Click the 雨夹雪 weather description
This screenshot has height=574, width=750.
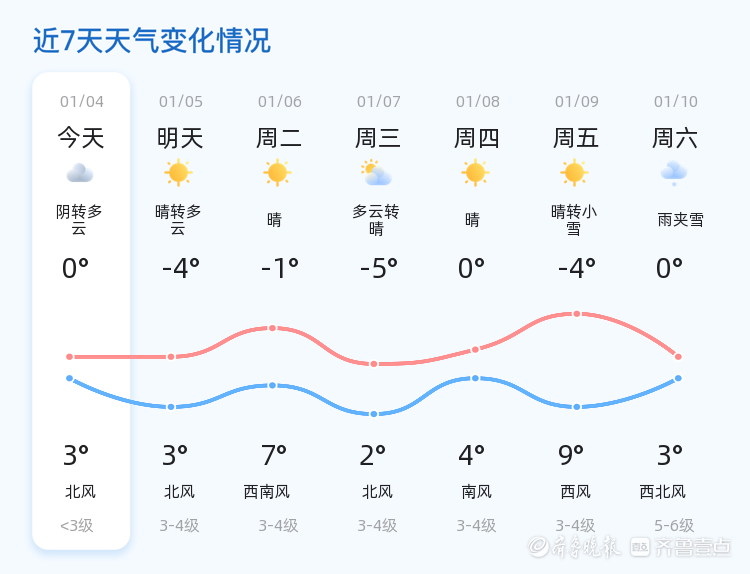tap(680, 220)
